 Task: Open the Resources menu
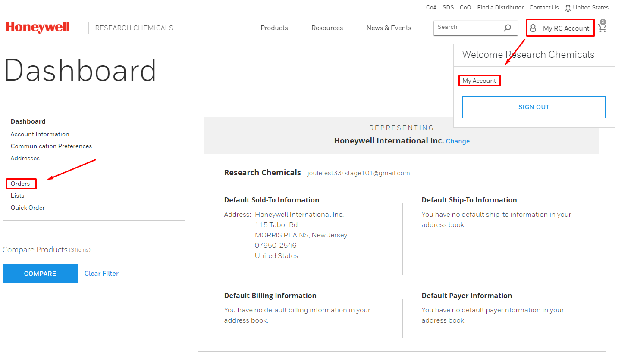(x=327, y=28)
